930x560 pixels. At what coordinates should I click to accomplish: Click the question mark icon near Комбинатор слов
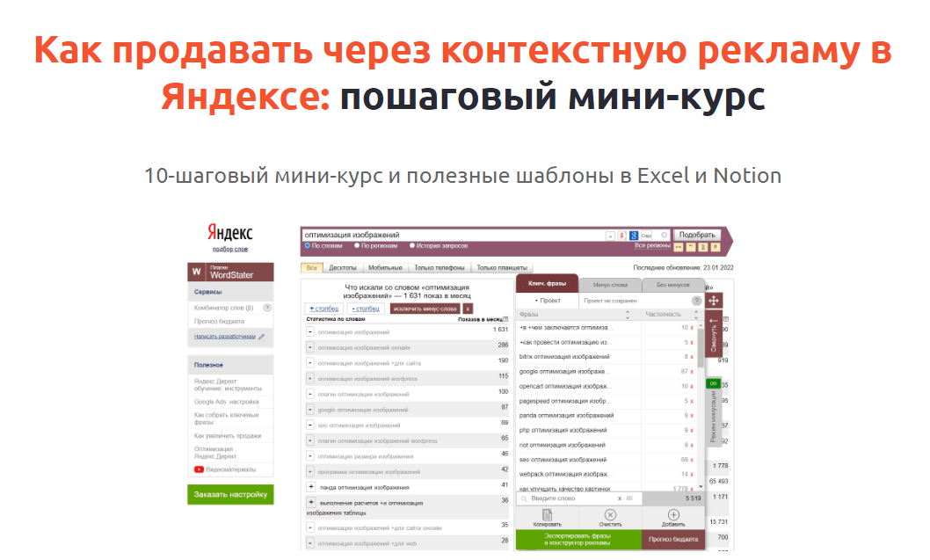click(x=267, y=308)
